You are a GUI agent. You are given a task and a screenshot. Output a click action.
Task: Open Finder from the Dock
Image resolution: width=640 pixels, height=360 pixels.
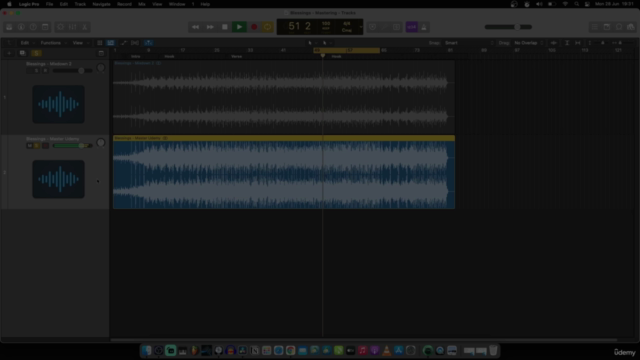(x=147, y=350)
